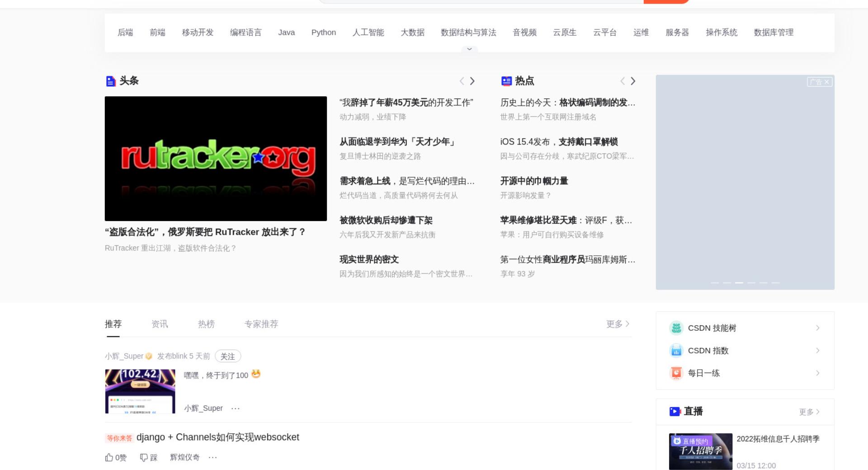Screen dimensions: 868x470
Task: Open “盗版合法化” RuTracker headline article
Action: pos(206,232)
